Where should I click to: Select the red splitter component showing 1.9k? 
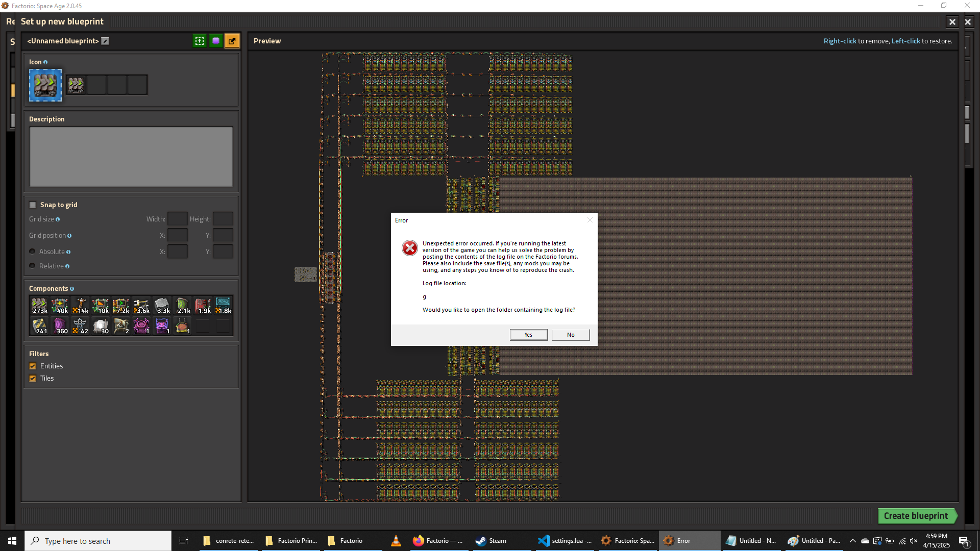(x=203, y=306)
